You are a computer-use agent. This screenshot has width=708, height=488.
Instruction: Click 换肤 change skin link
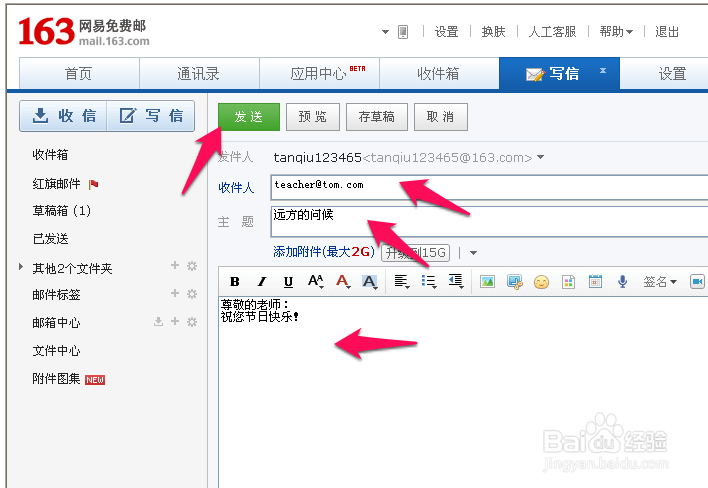[494, 32]
